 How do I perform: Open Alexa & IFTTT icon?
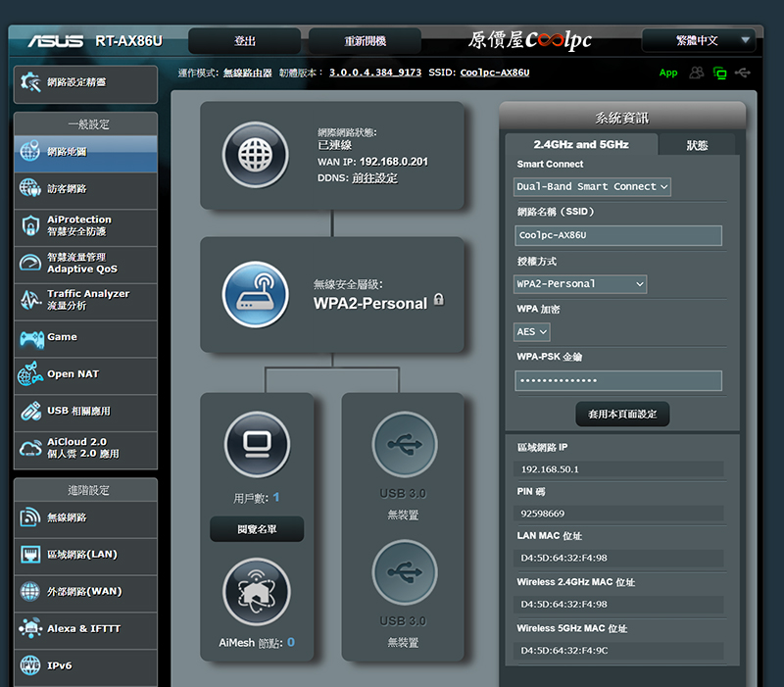click(30, 628)
